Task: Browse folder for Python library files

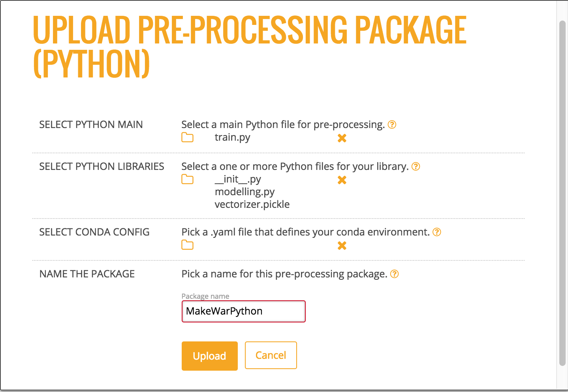Action: click(187, 179)
